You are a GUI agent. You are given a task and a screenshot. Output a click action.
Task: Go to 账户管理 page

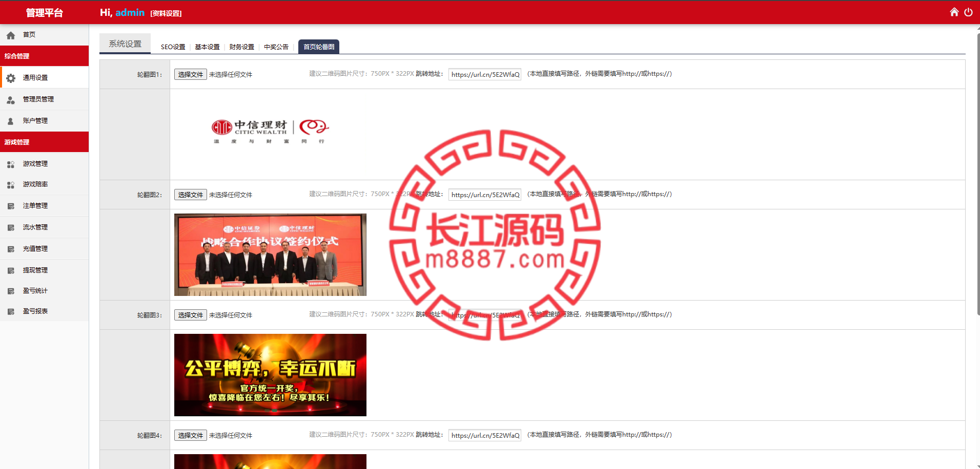click(x=44, y=120)
